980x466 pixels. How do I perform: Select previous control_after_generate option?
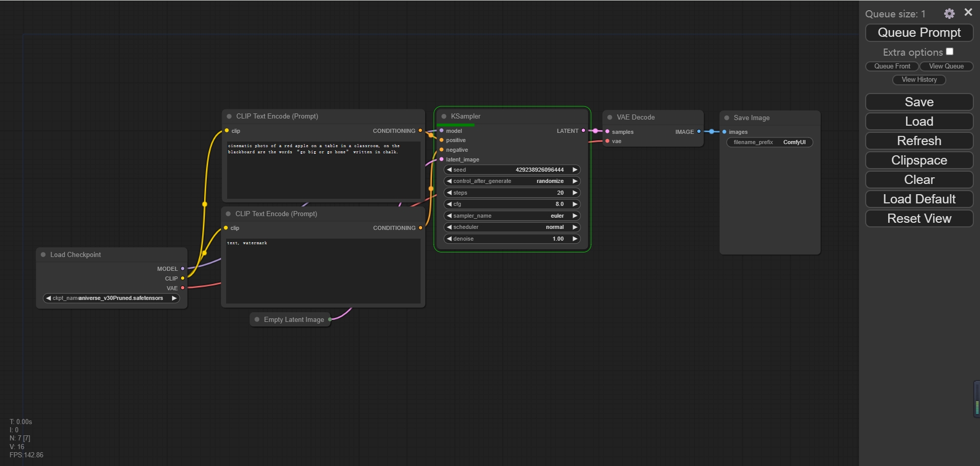point(449,181)
